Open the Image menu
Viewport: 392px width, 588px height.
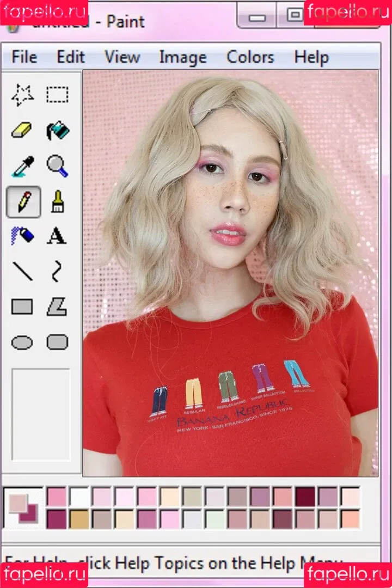pos(182,57)
